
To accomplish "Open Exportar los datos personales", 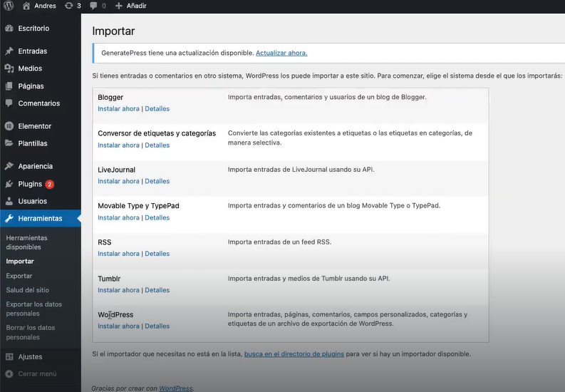I will (34, 309).
